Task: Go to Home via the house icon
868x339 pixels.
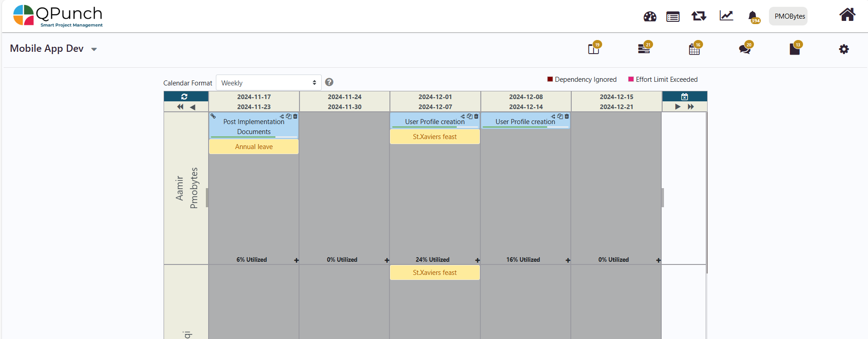Action: point(847,15)
